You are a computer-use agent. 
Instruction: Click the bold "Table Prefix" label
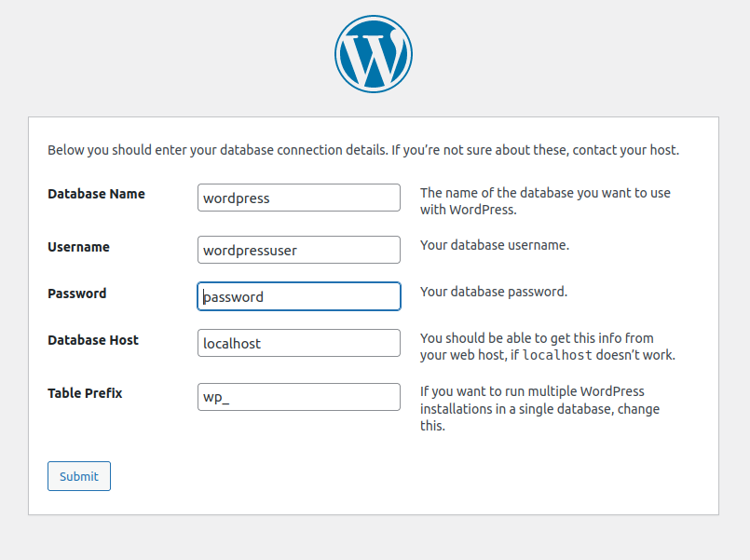pos(85,393)
